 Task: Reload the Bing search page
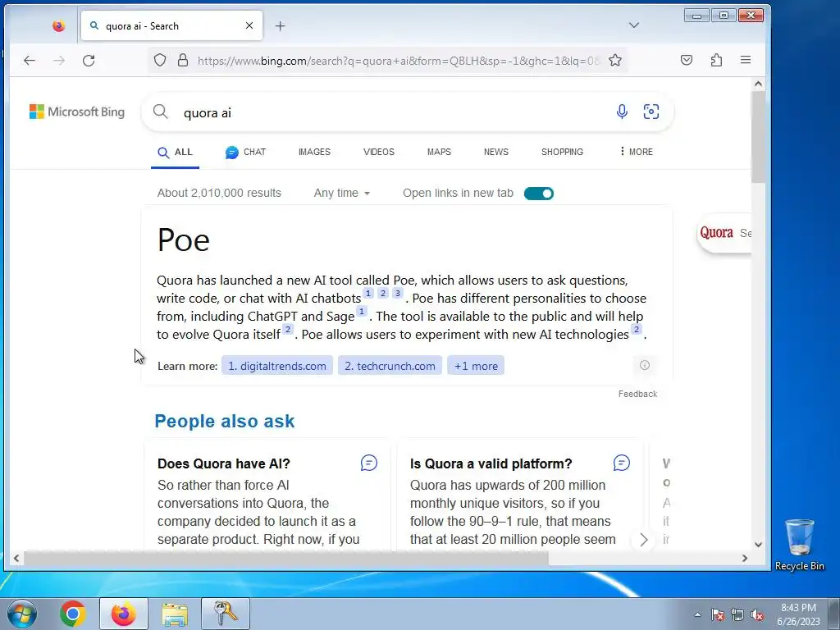click(89, 61)
